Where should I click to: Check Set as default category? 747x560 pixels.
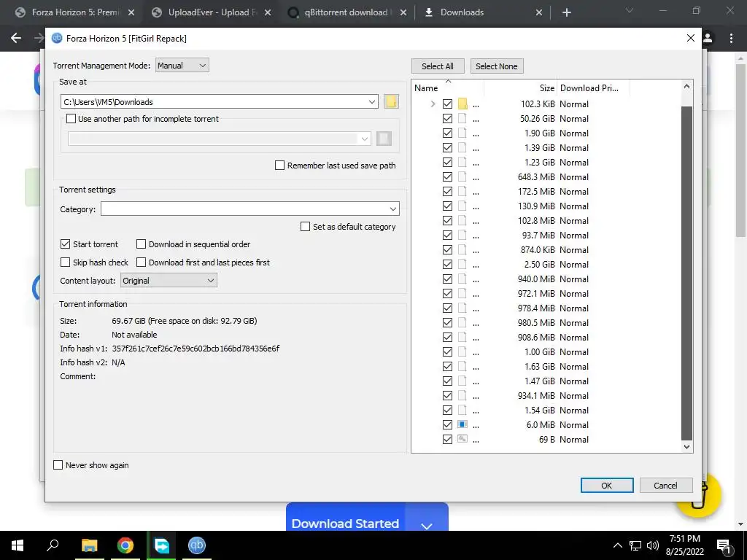pos(306,227)
